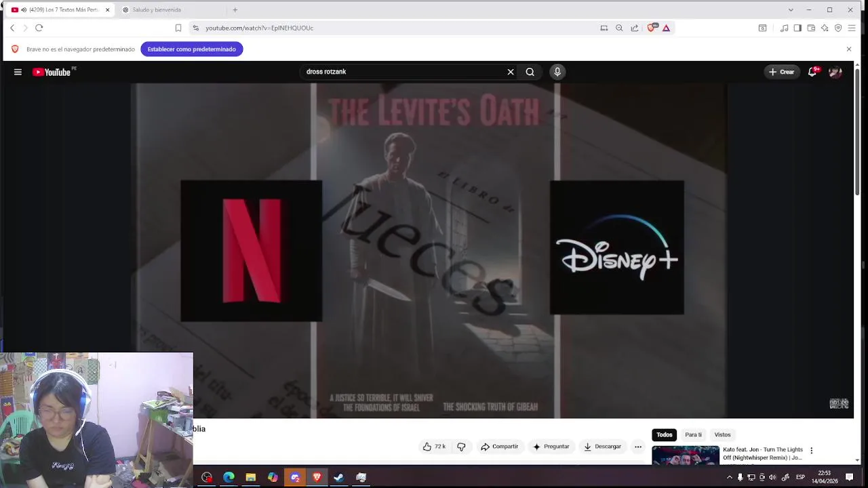Open the Windows notification center icon
The image size is (868, 488).
pos(849,477)
